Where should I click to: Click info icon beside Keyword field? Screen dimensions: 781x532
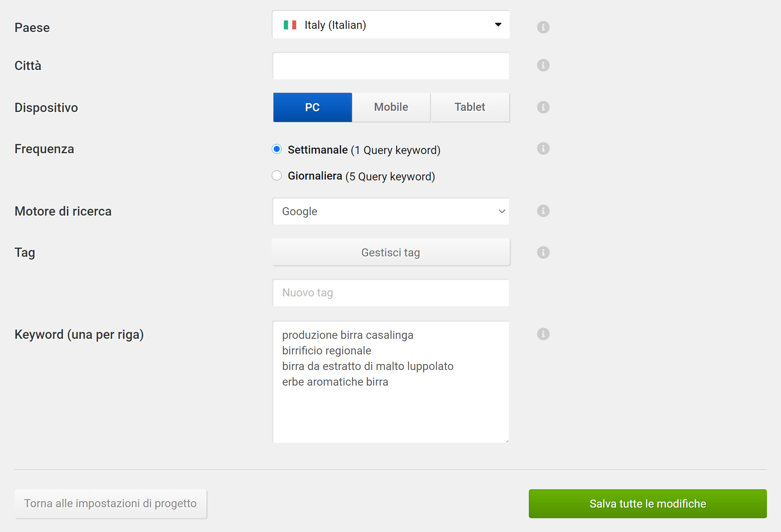[543, 334]
